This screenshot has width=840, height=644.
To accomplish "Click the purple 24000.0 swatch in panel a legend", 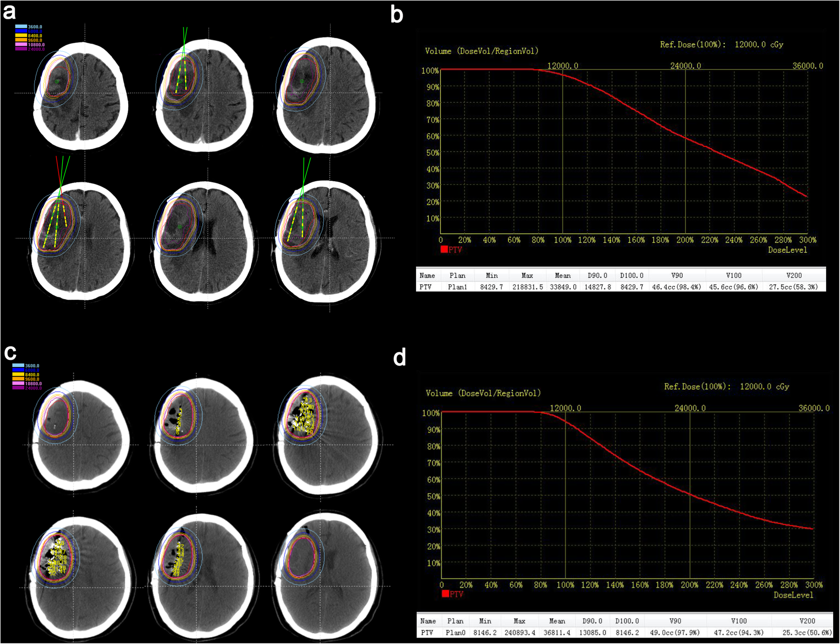I will point(21,49).
